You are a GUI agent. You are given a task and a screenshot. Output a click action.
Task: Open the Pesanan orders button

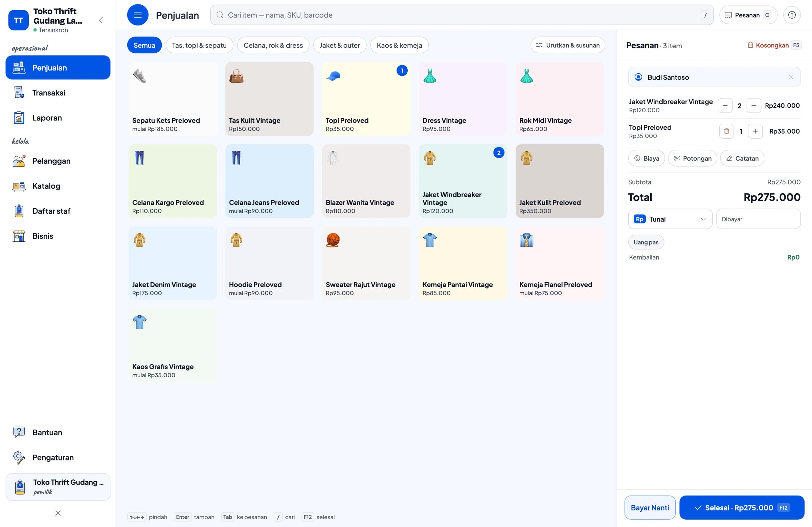pyautogui.click(x=748, y=15)
